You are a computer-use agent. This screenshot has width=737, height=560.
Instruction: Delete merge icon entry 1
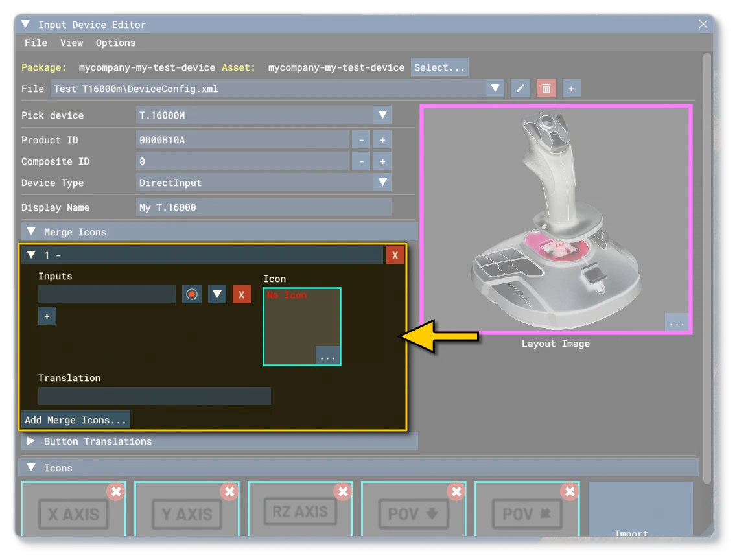pyautogui.click(x=395, y=255)
